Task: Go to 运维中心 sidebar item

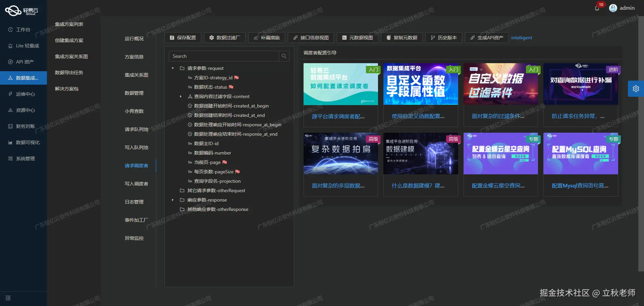Action: click(x=23, y=94)
